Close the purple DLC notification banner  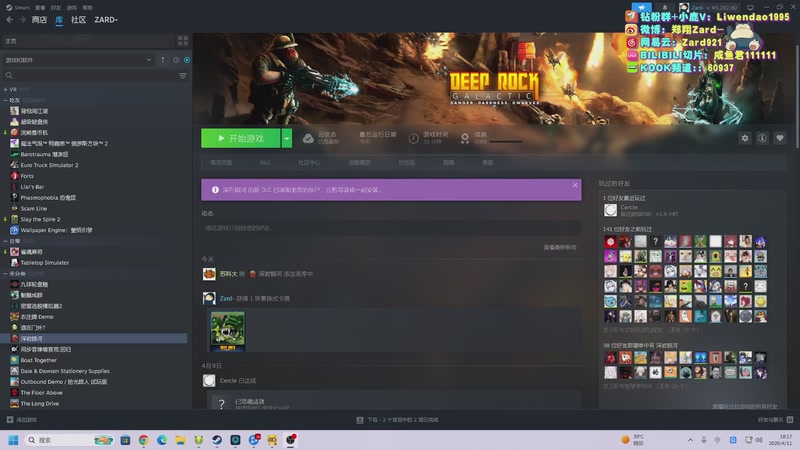[x=575, y=185]
